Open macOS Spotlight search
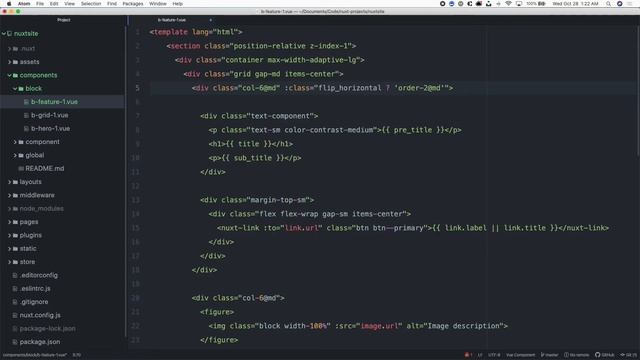This screenshot has width=640, height=360. (608, 4)
